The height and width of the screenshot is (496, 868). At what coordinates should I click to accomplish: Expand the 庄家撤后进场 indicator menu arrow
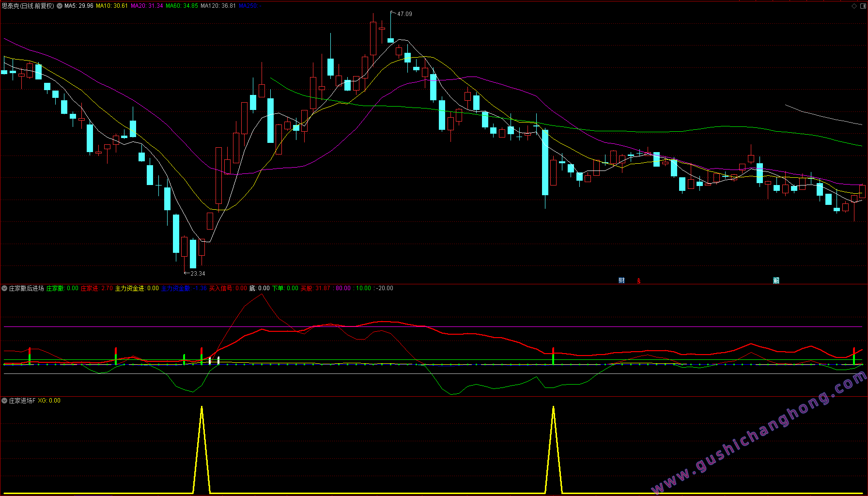tap(4, 288)
